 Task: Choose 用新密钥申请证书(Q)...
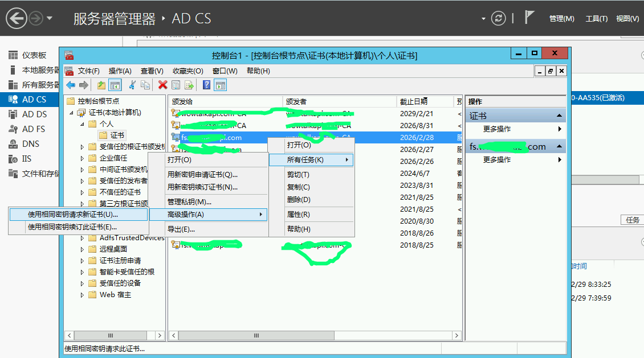(x=208, y=175)
